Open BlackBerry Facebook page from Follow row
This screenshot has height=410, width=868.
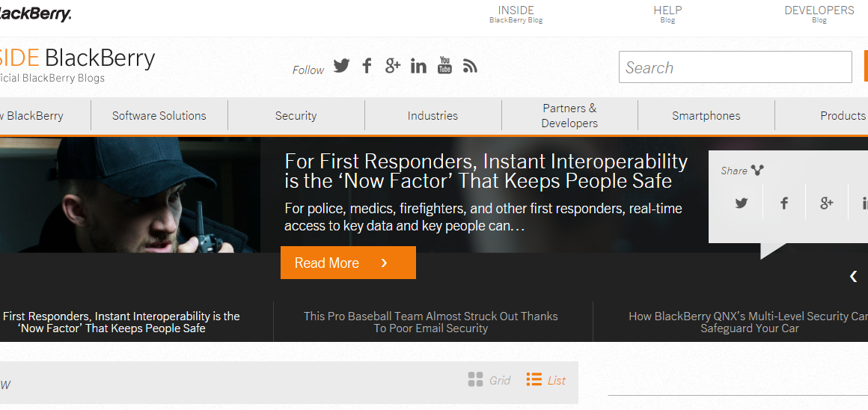point(367,66)
